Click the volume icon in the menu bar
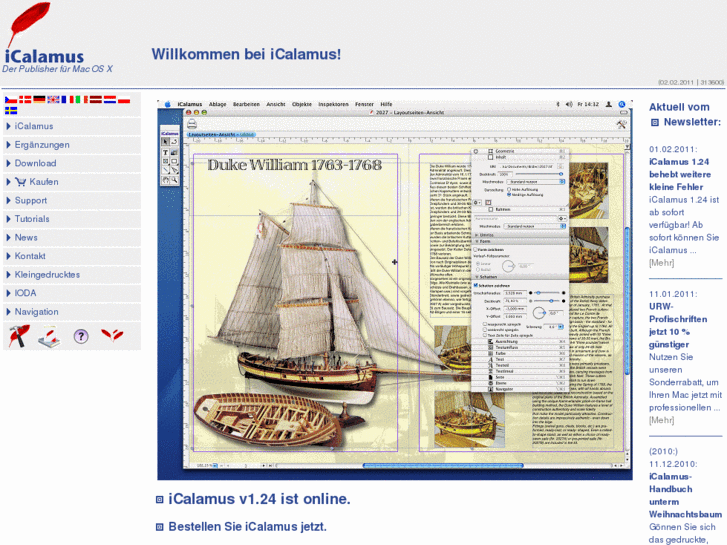 [x=569, y=104]
